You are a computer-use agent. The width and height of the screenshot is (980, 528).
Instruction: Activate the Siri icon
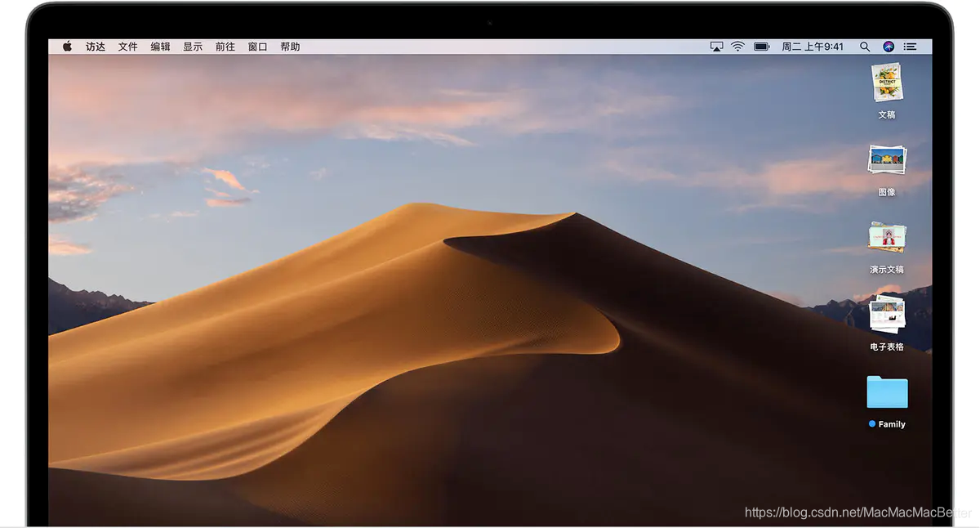[889, 47]
